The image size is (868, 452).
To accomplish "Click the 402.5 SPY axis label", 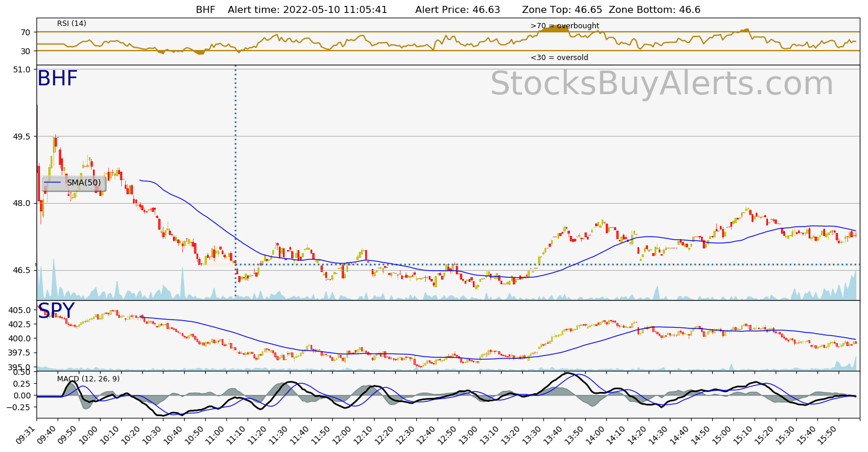I will coord(19,324).
